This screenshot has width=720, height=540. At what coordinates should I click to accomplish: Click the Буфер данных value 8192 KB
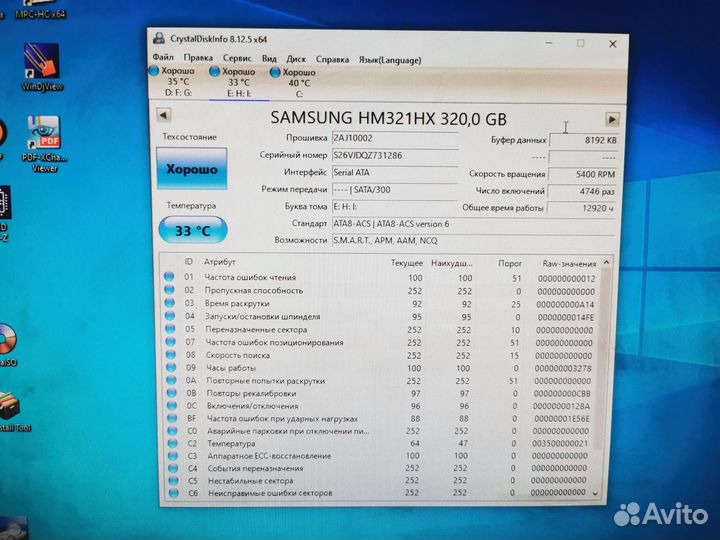pos(584,141)
